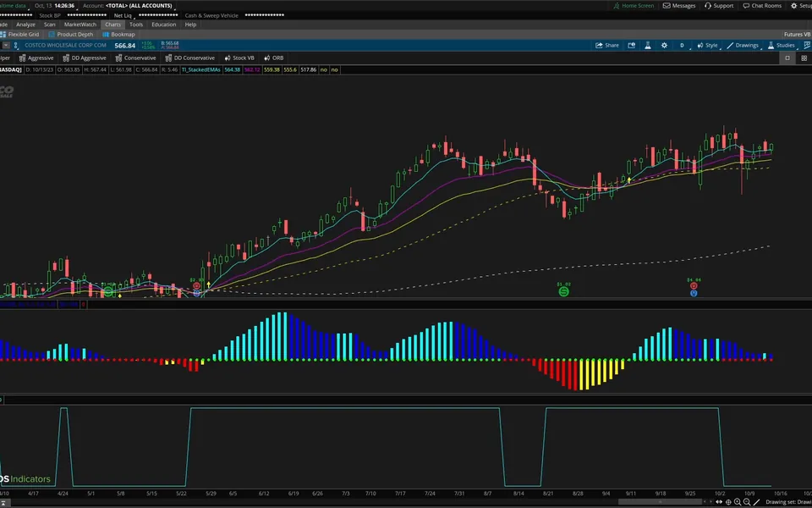Click the Stock BP label
Viewport: 812px width, 508px height.
coord(50,15)
